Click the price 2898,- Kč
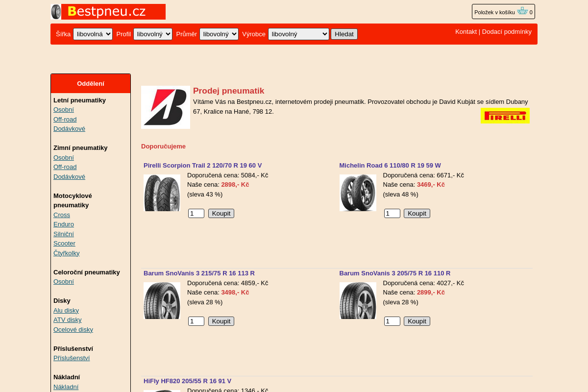The image size is (588, 392). coord(235,184)
